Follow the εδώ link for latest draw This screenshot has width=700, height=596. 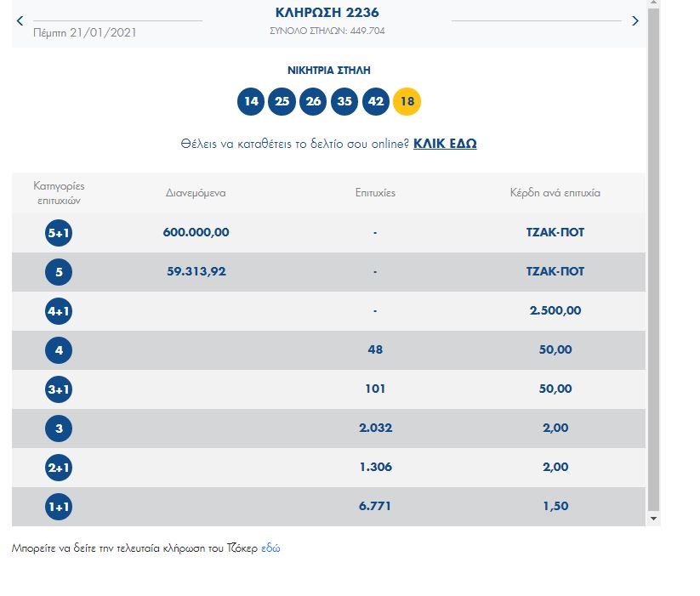click(270, 548)
